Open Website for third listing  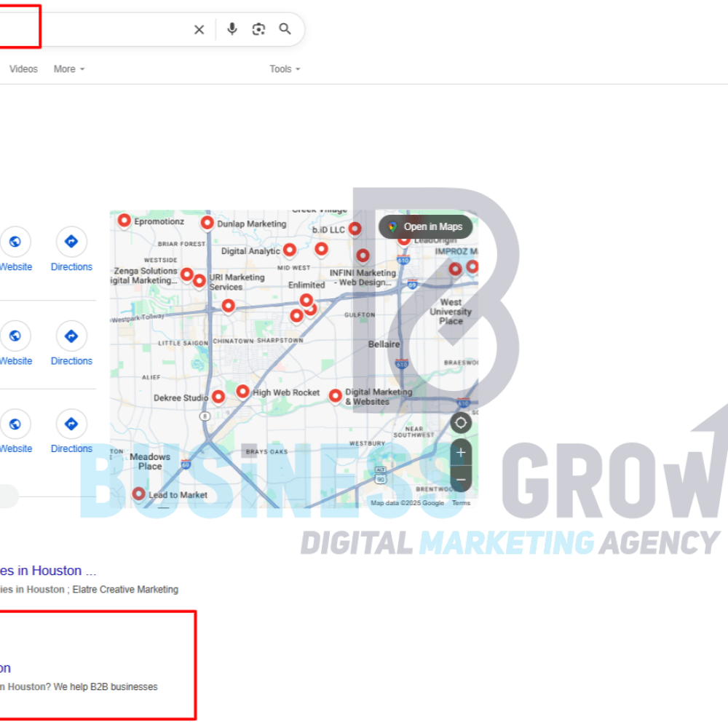pos(15,432)
